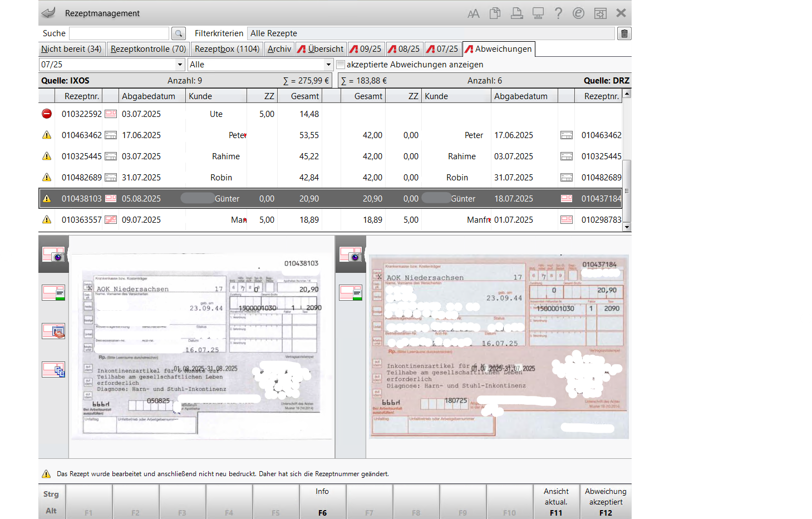Image resolution: width=812 pixels, height=519 pixels.
Task: Click the back arrow beside Rezeptmanagement
Action: coord(49,13)
